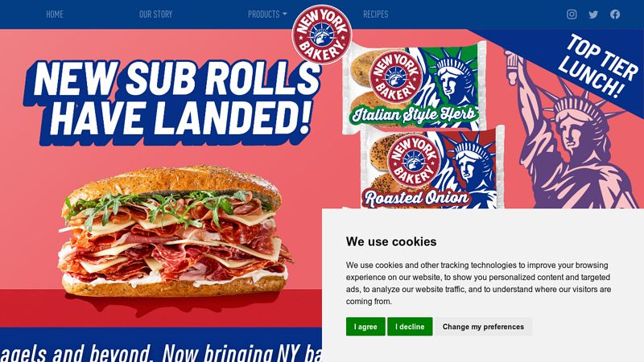Select the Roasted Onion pack image

433,168
